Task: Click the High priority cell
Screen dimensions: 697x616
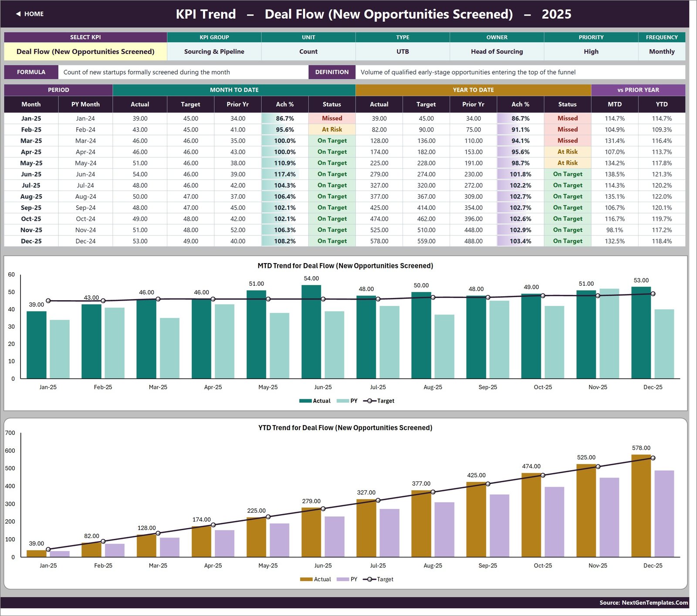Action: point(591,51)
